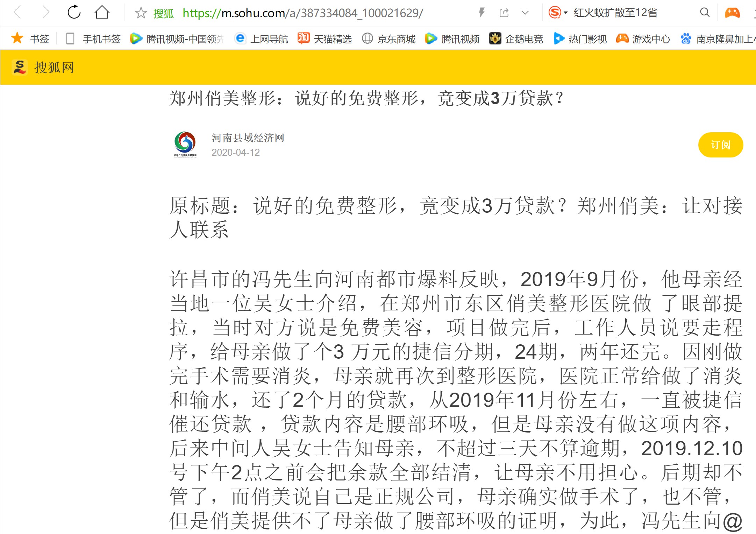Open 手机书签 mobile bookmarks
The image size is (756, 534).
93,38
